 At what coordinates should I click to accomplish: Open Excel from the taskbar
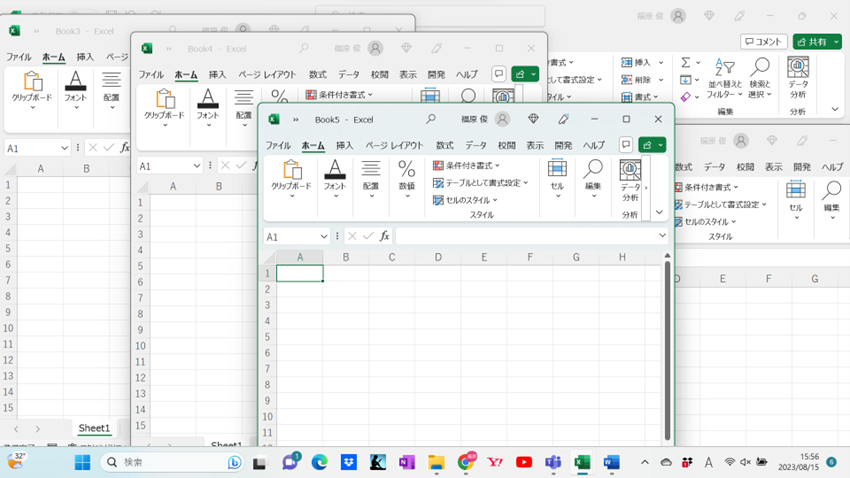[582, 462]
